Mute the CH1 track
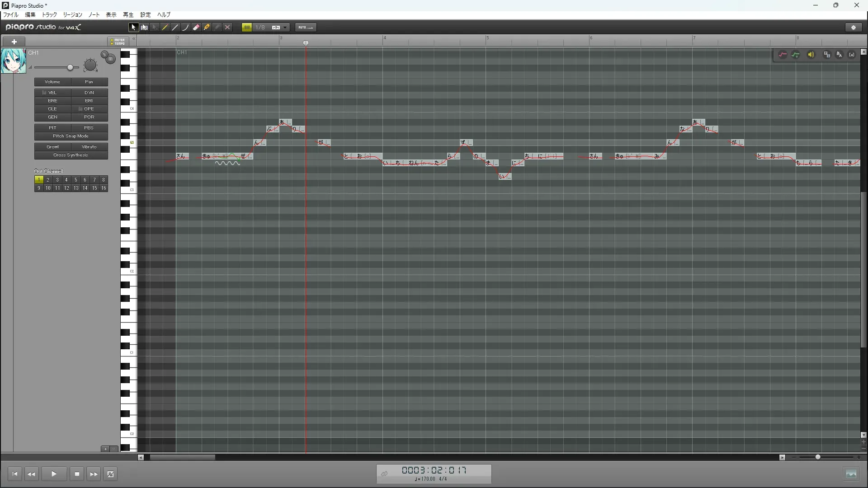Image resolution: width=868 pixels, height=488 pixels. [111, 59]
